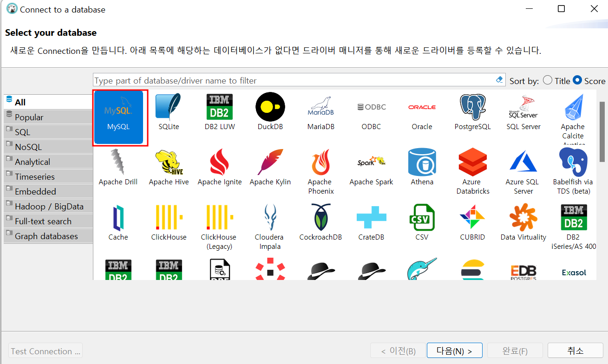Open the NoSQL category
This screenshot has height=364, width=608.
click(48, 147)
